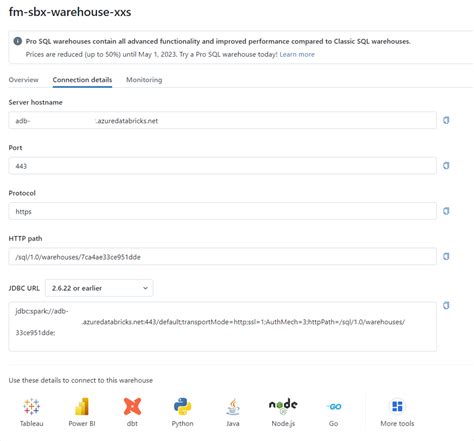
Task: Click the HTTP path field
Action: pyautogui.click(x=222, y=256)
